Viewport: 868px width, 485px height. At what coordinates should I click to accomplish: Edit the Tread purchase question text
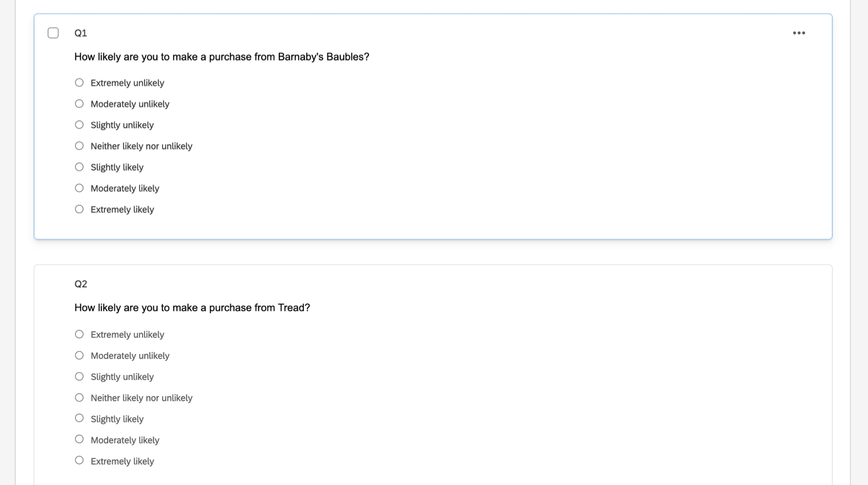192,308
